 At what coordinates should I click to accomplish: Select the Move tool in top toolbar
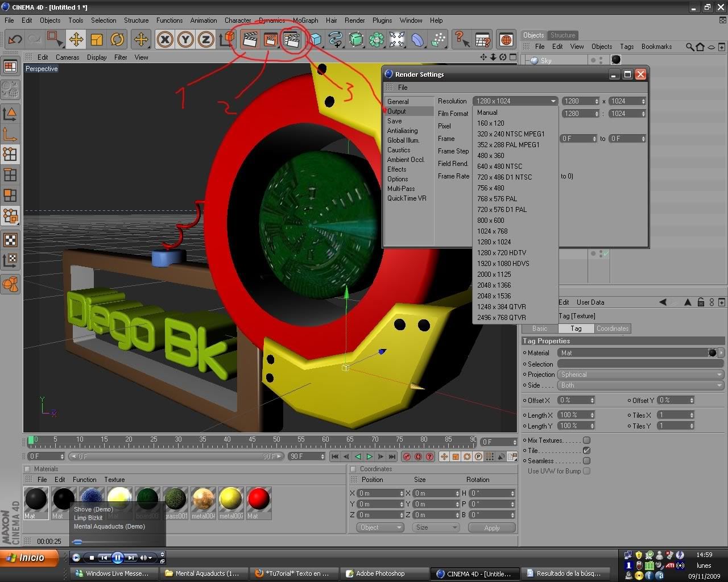coord(76,39)
